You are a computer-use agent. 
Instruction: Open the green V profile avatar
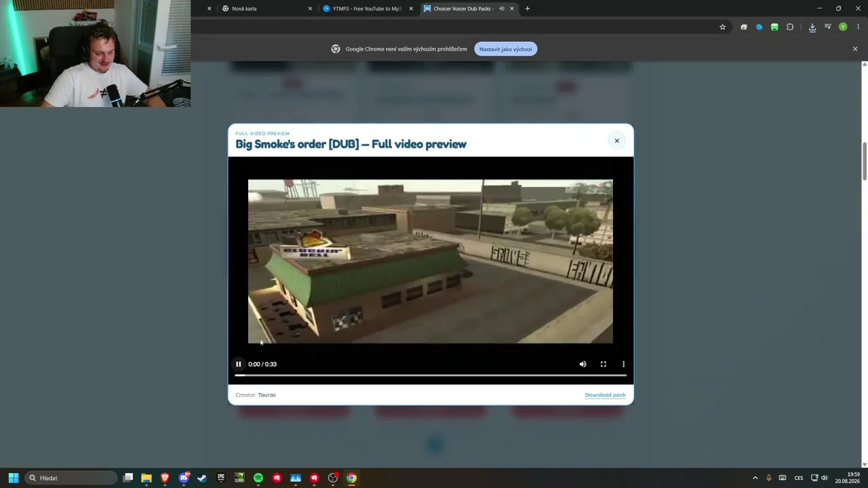coord(843,27)
